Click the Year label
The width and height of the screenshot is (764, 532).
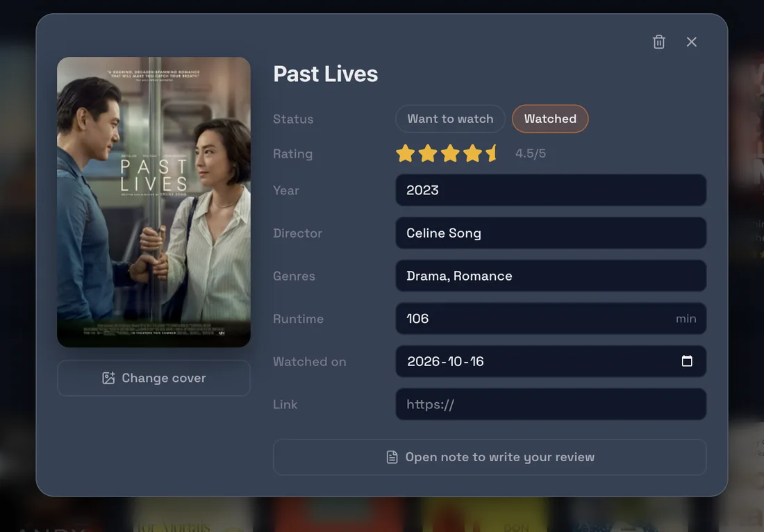tap(286, 190)
